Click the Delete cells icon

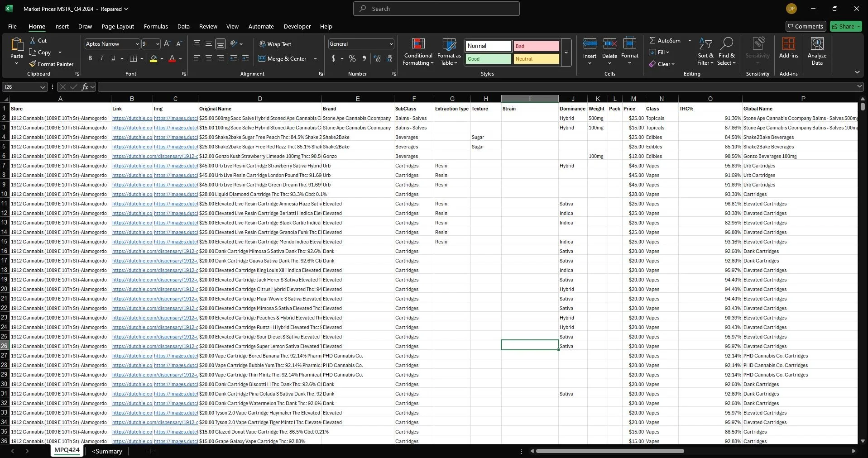pos(609,44)
